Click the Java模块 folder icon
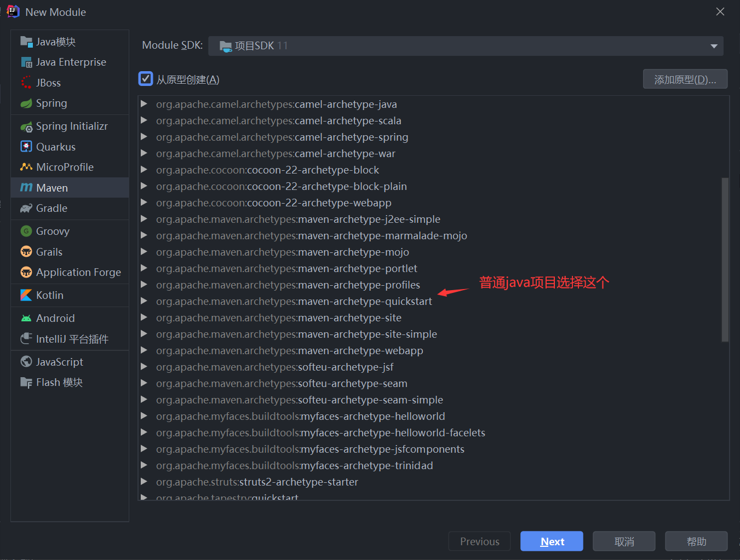This screenshot has height=560, width=740. (26, 42)
